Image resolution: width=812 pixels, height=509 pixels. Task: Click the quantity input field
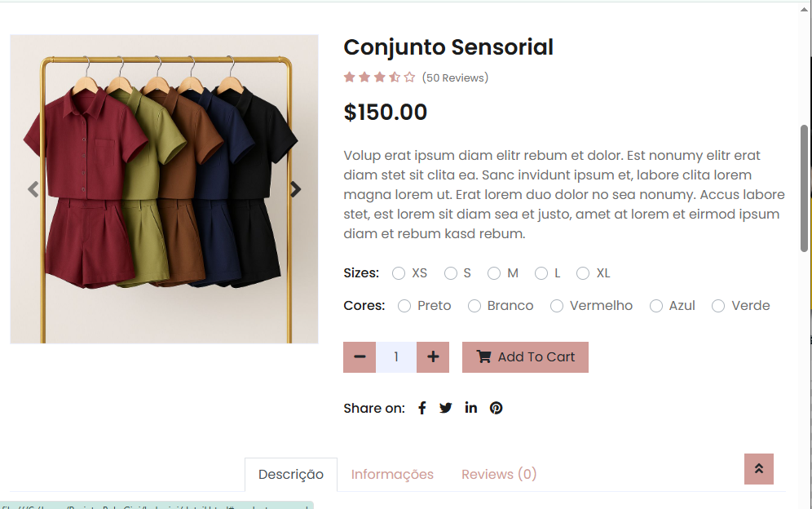coord(396,357)
